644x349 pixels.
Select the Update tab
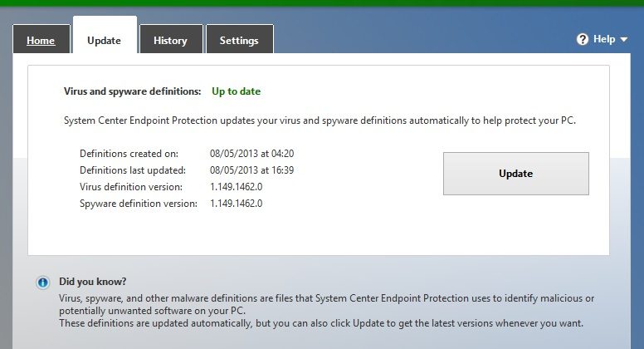pyautogui.click(x=104, y=40)
